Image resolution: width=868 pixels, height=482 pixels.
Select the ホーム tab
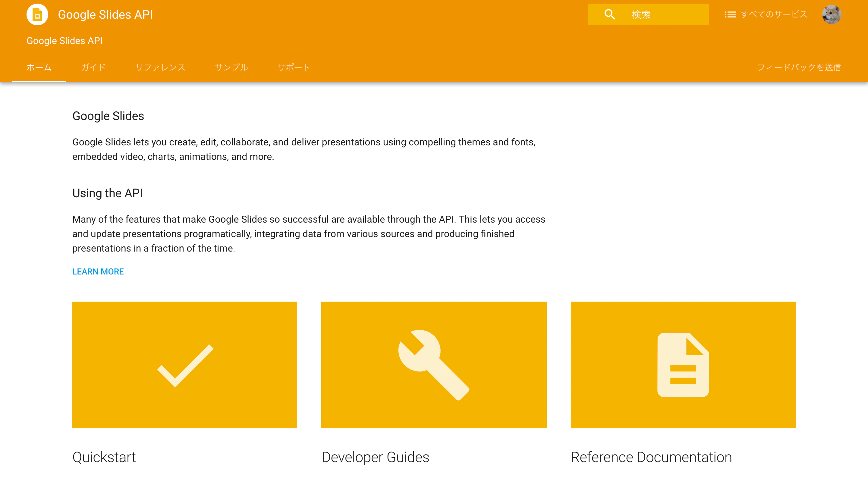tap(39, 67)
